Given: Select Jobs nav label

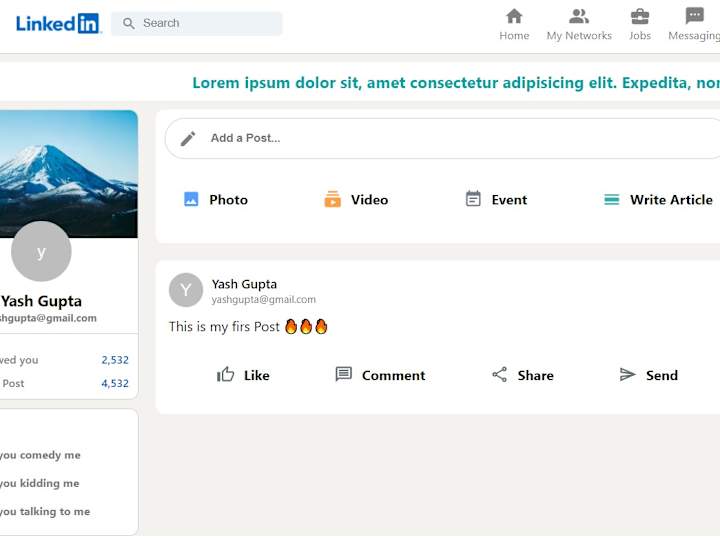Looking at the screenshot, I should click(640, 36).
